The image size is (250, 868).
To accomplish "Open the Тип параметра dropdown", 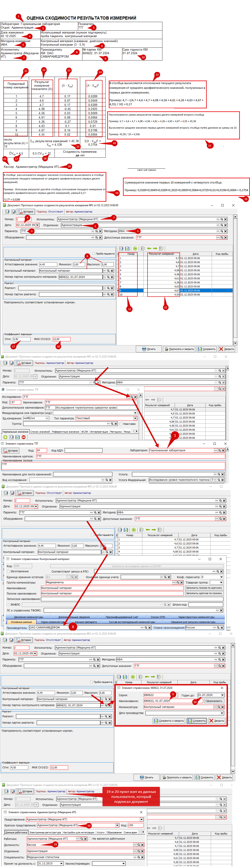I will [x=135, y=418].
